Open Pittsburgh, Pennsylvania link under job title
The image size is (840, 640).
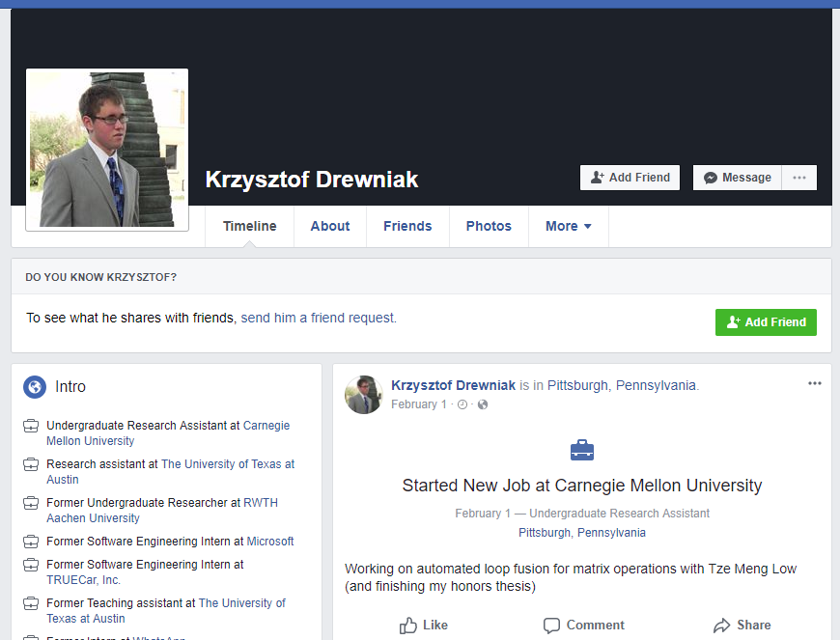pyautogui.click(x=582, y=533)
